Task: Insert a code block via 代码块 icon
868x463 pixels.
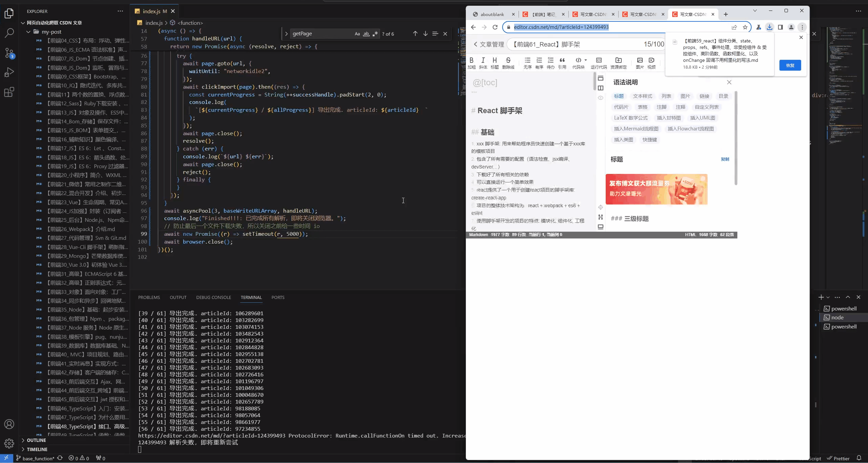Action: [x=579, y=60]
